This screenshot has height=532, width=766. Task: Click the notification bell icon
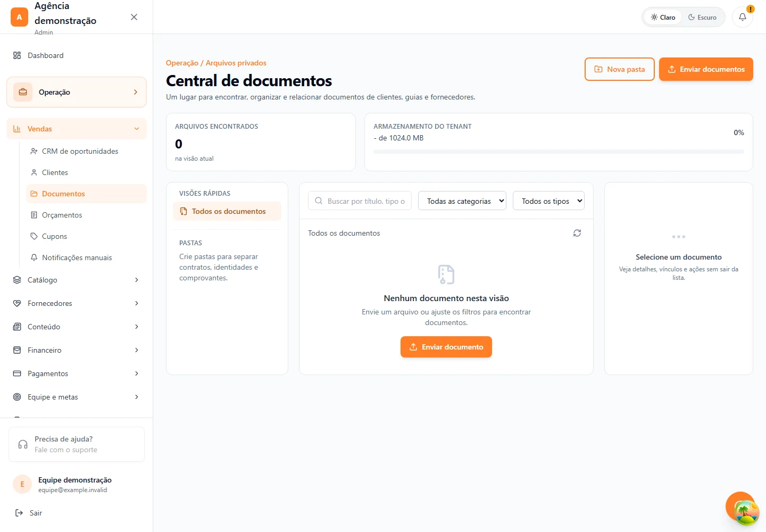(x=743, y=17)
